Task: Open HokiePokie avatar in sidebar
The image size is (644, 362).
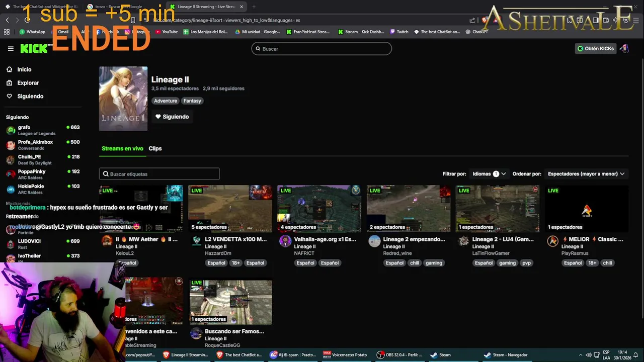Action: (11, 190)
